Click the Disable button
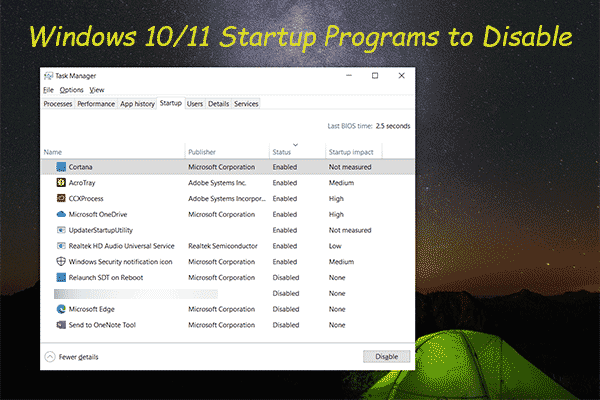Viewport: 600px width, 400px height. point(386,356)
